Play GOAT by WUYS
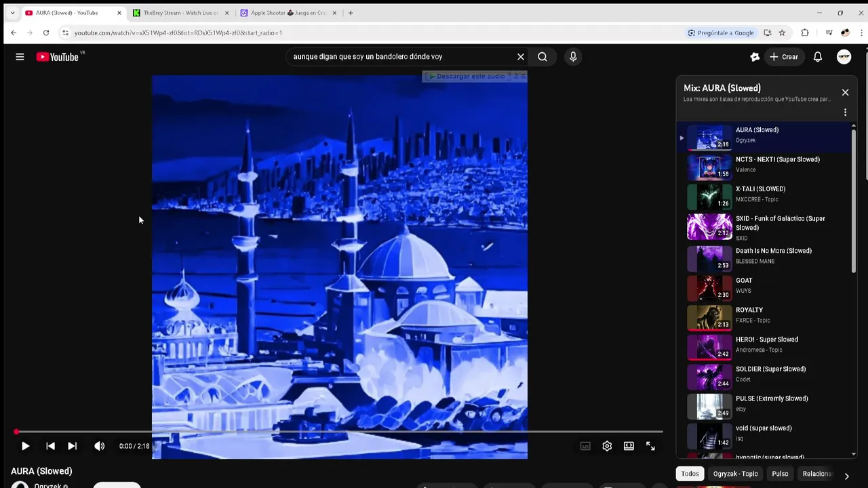Image resolution: width=868 pixels, height=488 pixels. tap(764, 287)
